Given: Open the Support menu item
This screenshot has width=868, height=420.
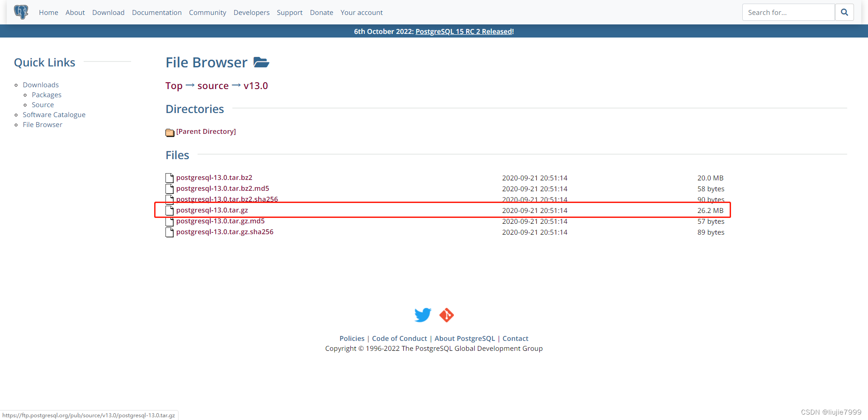Looking at the screenshot, I should (x=290, y=12).
